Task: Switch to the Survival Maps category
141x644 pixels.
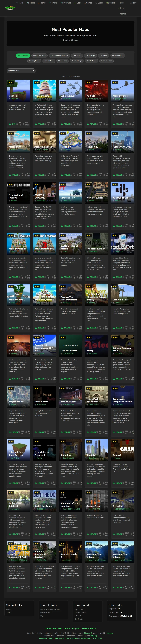Action: (x=107, y=61)
